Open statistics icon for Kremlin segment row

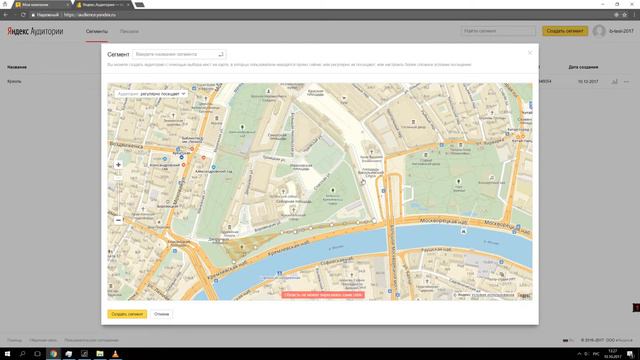(x=614, y=82)
